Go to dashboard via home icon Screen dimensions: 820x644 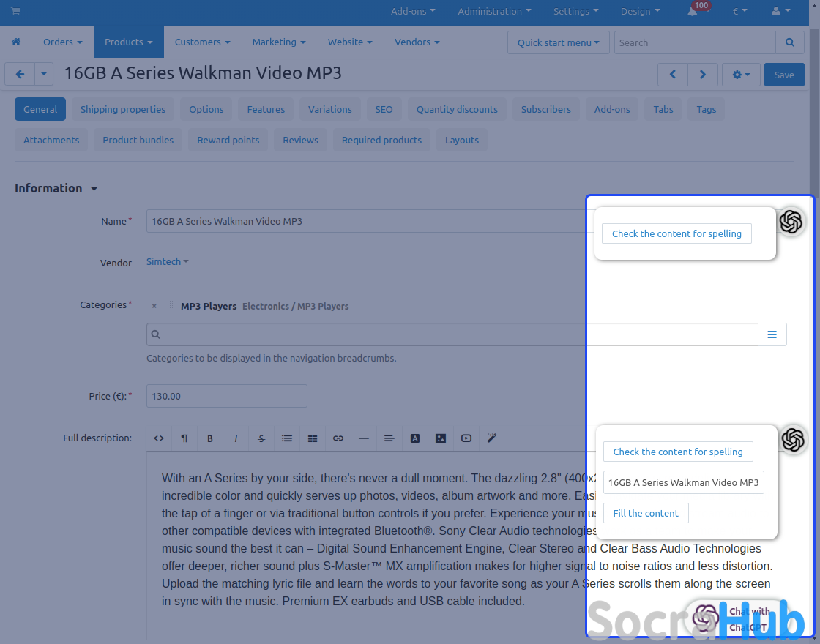coord(16,42)
